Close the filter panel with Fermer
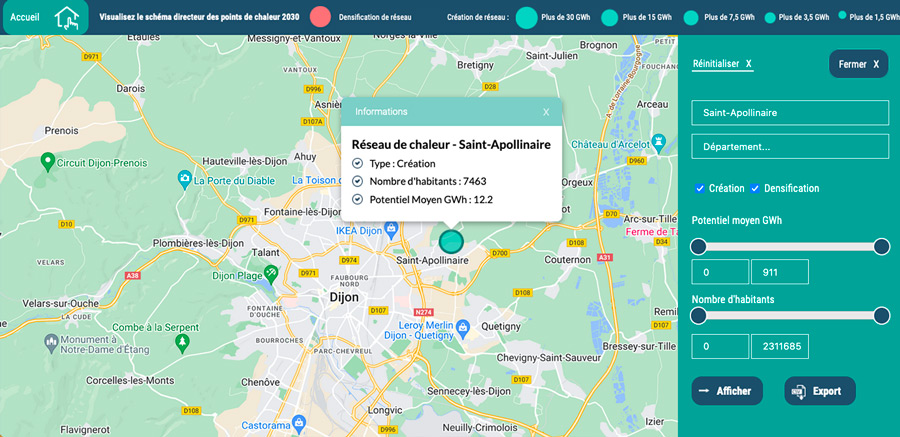Viewport: 900px width, 437px height. (858, 64)
